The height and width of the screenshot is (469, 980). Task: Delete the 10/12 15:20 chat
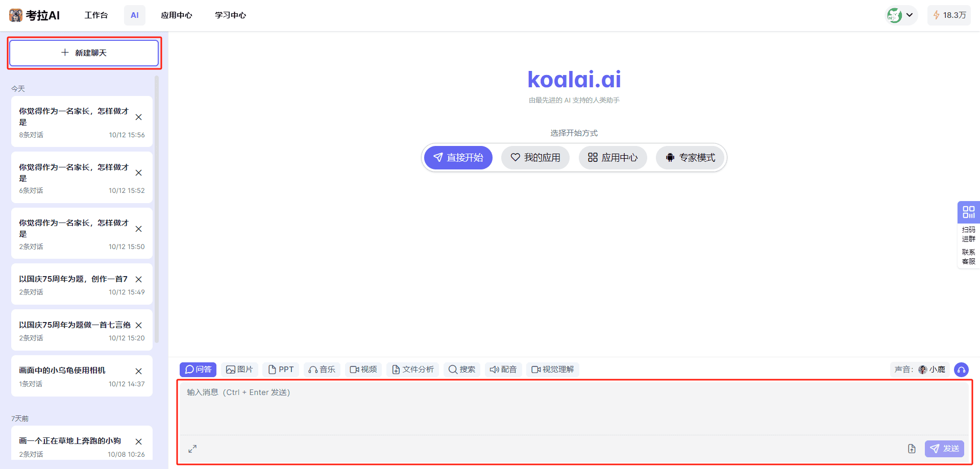pyautogui.click(x=138, y=325)
